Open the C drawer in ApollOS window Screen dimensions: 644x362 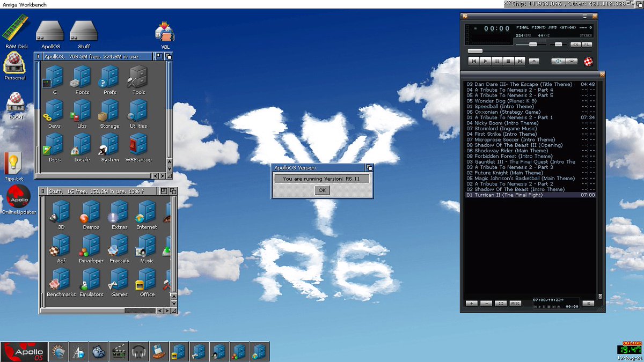click(x=54, y=80)
